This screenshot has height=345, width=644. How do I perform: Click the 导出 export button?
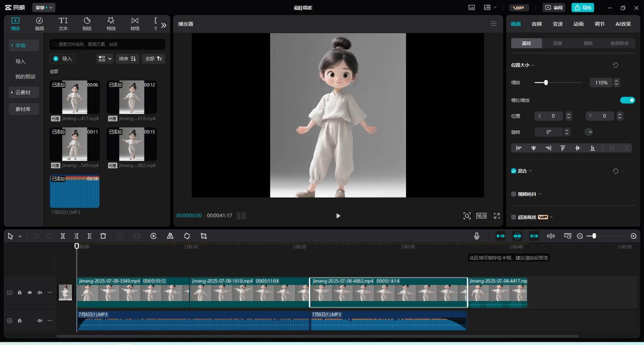coord(582,8)
